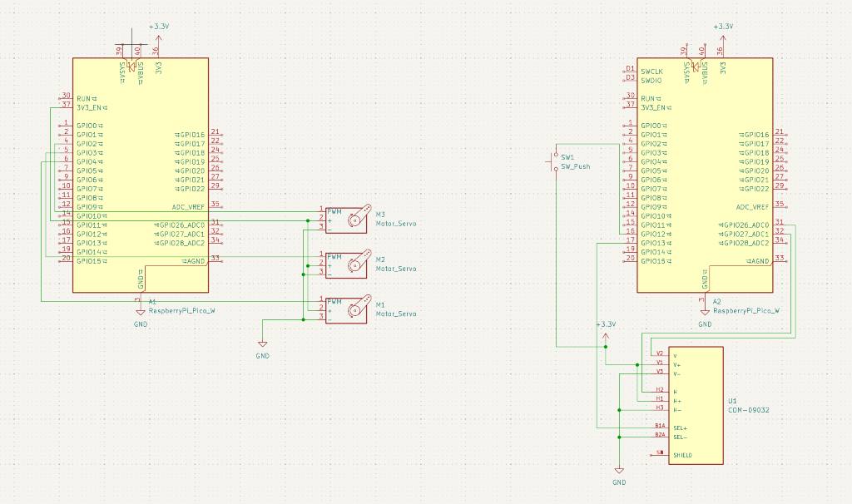This screenshot has width=852, height=504.
Task: Click the SEL+ pin label on U1
Action: click(x=680, y=427)
